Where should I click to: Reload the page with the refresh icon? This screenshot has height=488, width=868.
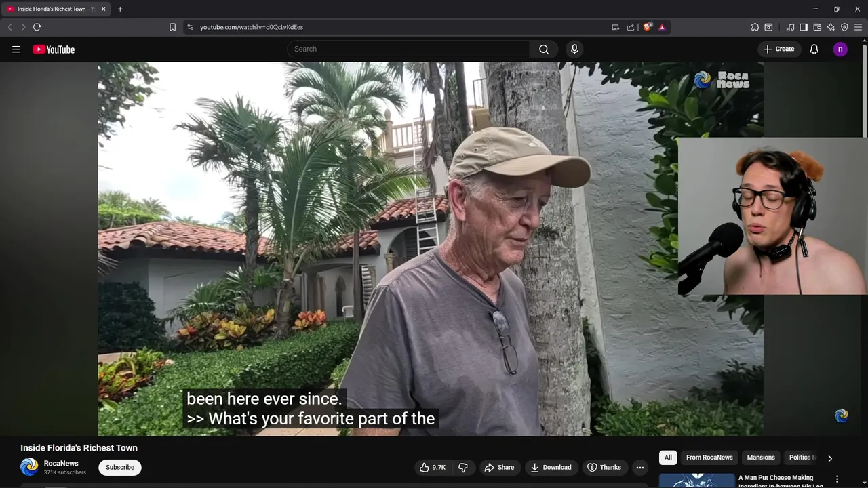pyautogui.click(x=37, y=27)
